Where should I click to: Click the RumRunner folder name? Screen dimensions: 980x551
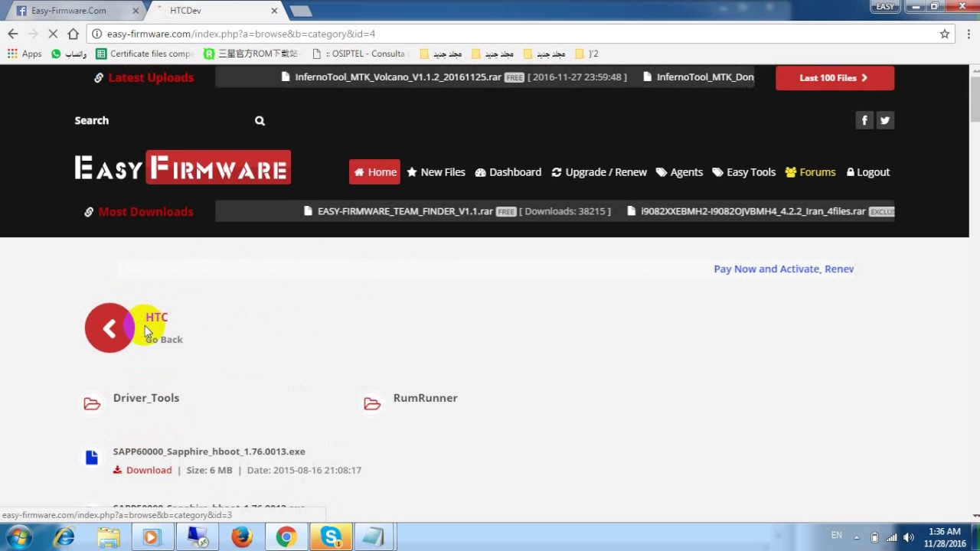(x=425, y=398)
